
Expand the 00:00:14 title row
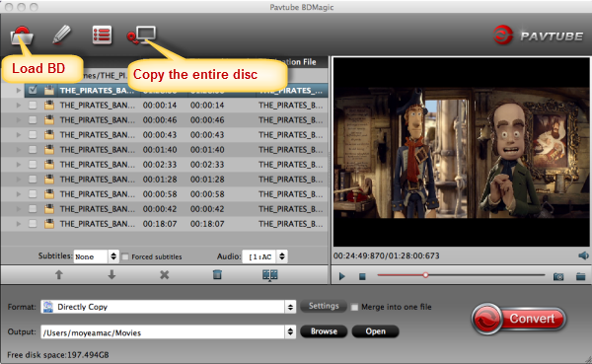[18, 105]
